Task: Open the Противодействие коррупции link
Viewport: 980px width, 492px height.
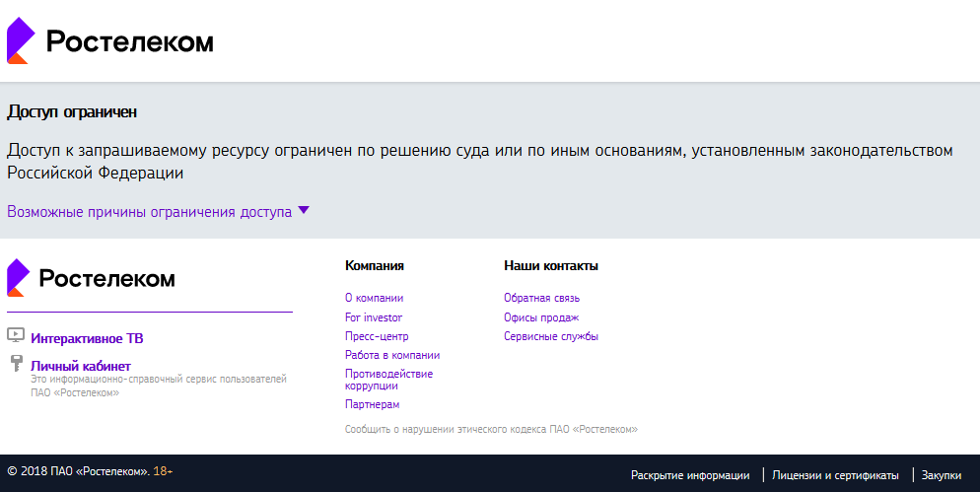Action: 388,380
